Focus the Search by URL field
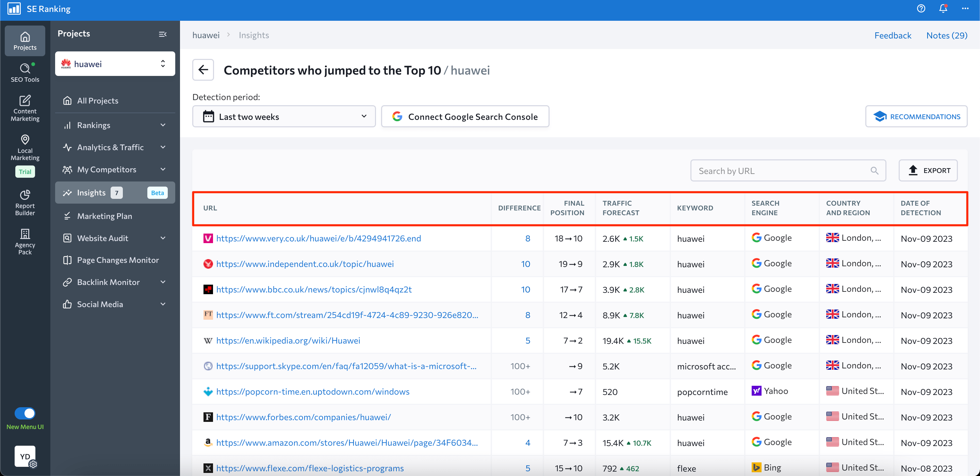This screenshot has width=980, height=476. (788, 171)
